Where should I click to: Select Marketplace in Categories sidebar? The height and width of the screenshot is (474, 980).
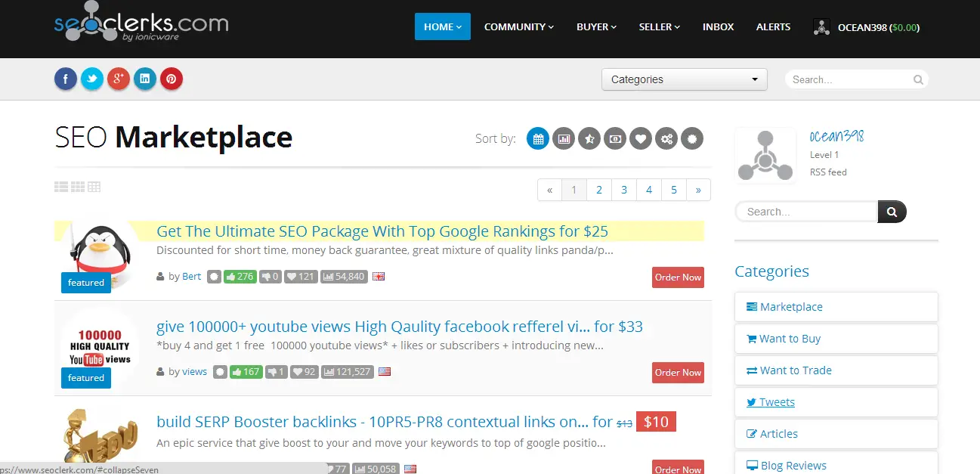click(x=836, y=307)
